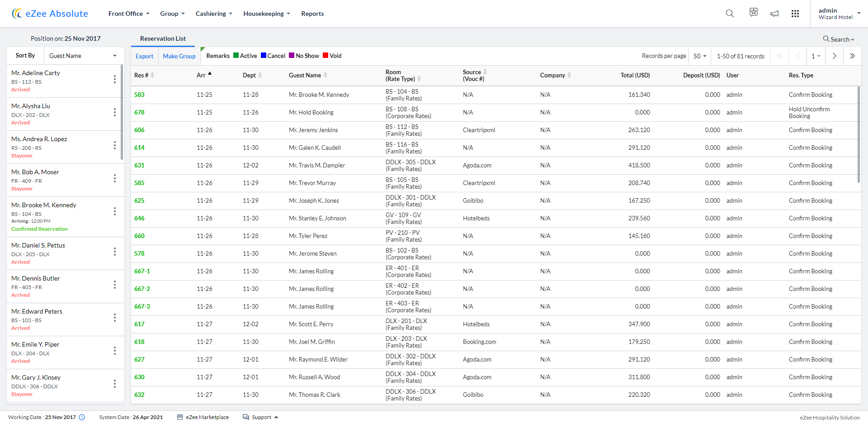Screen dimensions: 868x424
Task: Click the reservation table vertical scrollbar
Action: click(859, 135)
